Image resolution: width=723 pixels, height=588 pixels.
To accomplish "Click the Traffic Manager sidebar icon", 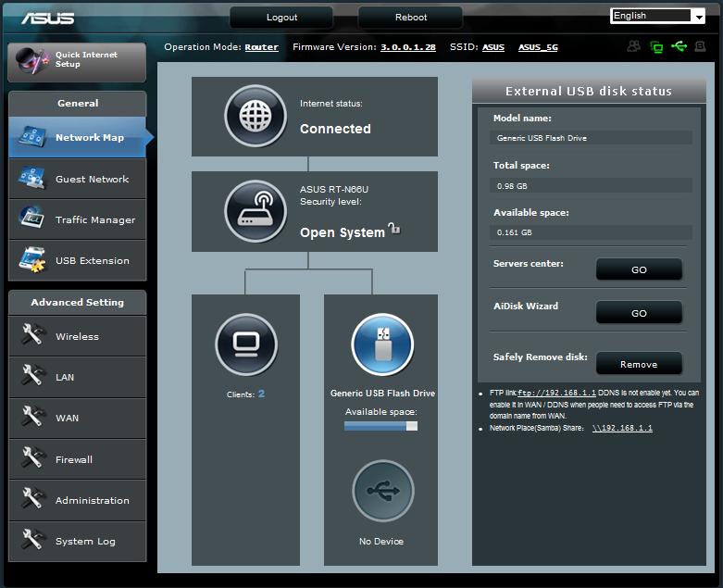I will [31, 218].
